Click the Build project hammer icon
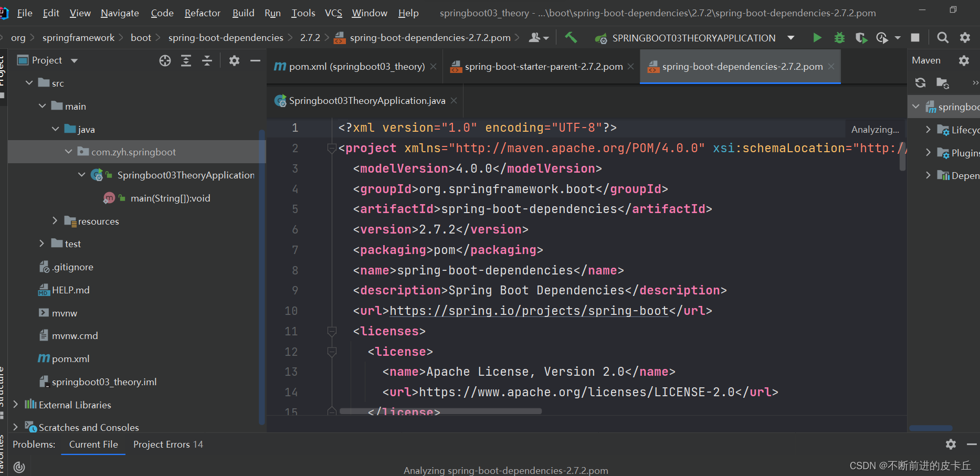Image resolution: width=980 pixels, height=476 pixels. 571,38
